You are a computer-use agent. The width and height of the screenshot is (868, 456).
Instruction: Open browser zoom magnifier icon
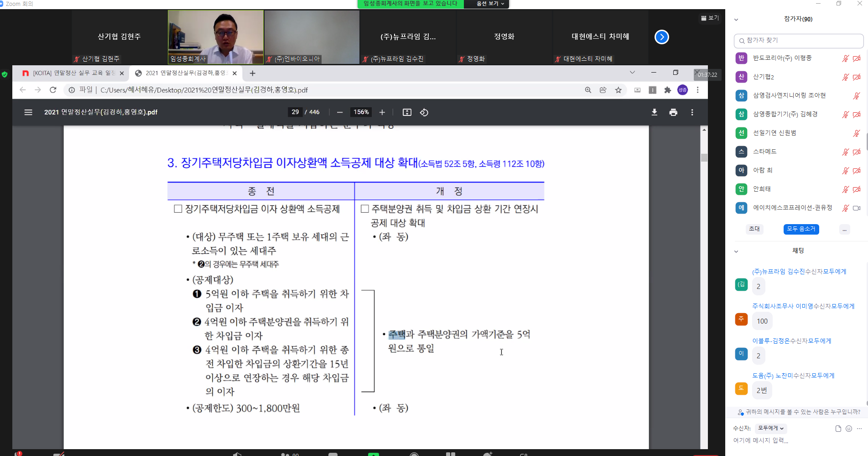[x=588, y=90]
